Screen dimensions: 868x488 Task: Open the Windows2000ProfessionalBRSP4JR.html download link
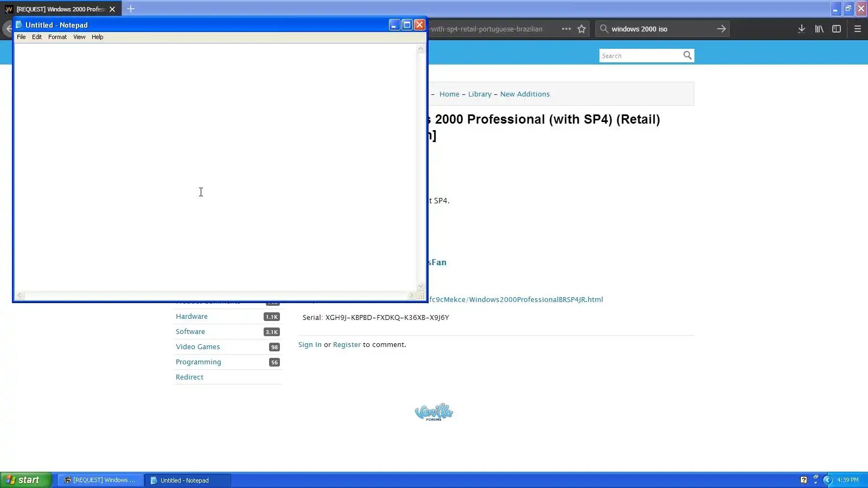pyautogui.click(x=515, y=299)
